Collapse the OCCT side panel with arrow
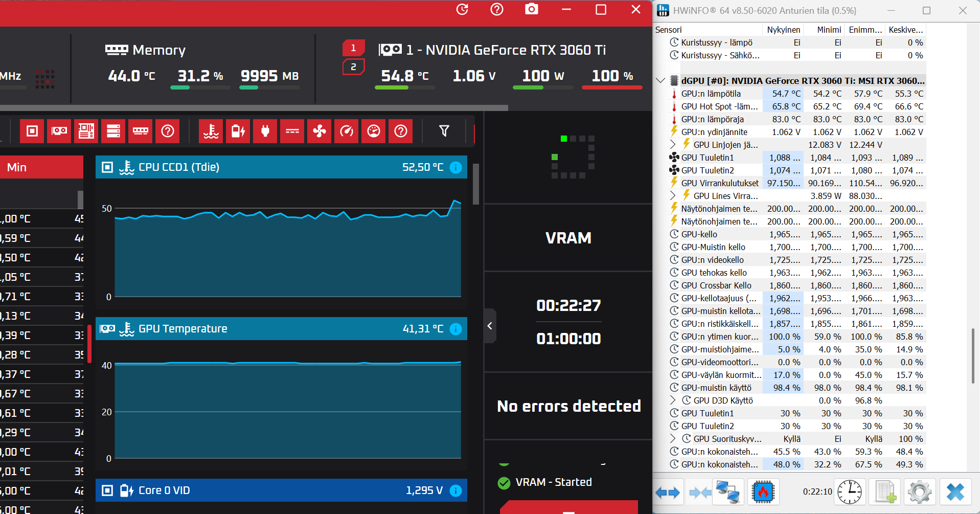The height and width of the screenshot is (514, 980). [490, 326]
